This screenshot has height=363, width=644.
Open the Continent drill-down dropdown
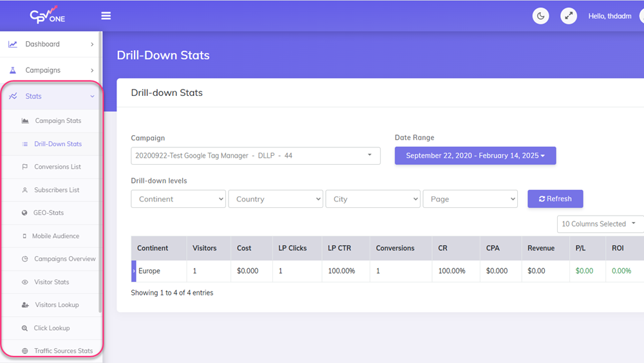click(x=178, y=200)
